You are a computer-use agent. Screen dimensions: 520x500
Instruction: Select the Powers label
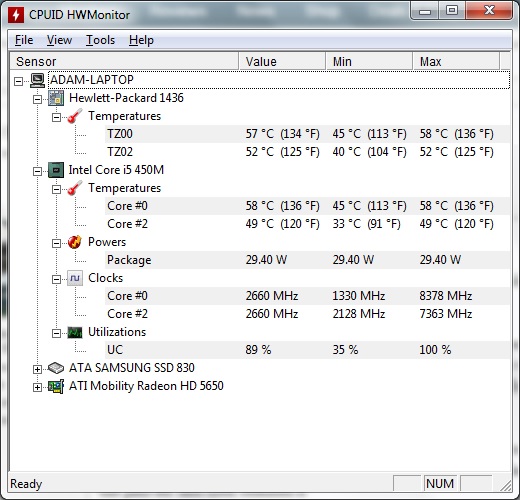[x=107, y=242]
